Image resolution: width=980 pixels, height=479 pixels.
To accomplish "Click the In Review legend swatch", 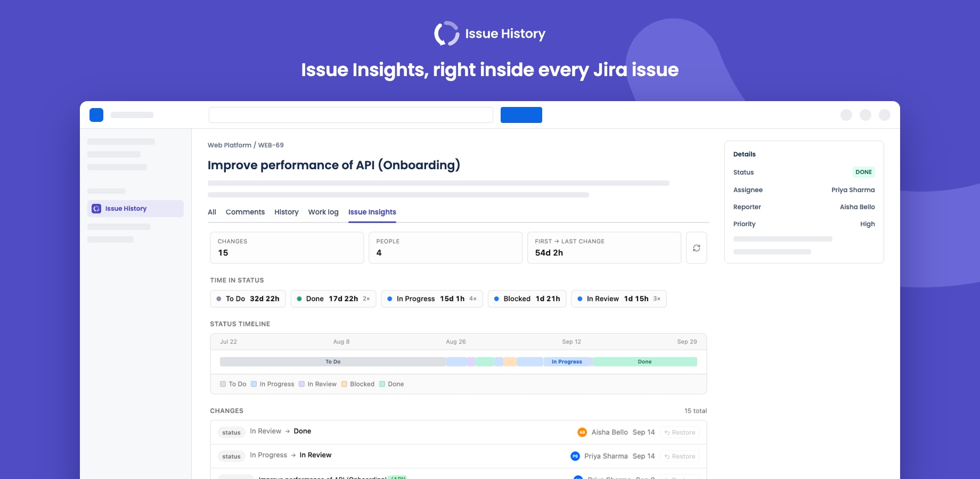I will click(x=302, y=384).
